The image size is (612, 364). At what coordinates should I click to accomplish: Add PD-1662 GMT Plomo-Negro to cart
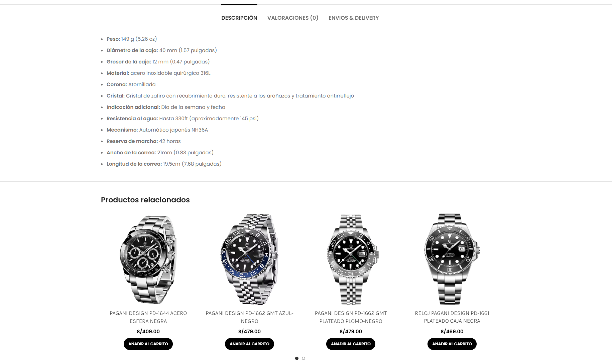(x=351, y=344)
